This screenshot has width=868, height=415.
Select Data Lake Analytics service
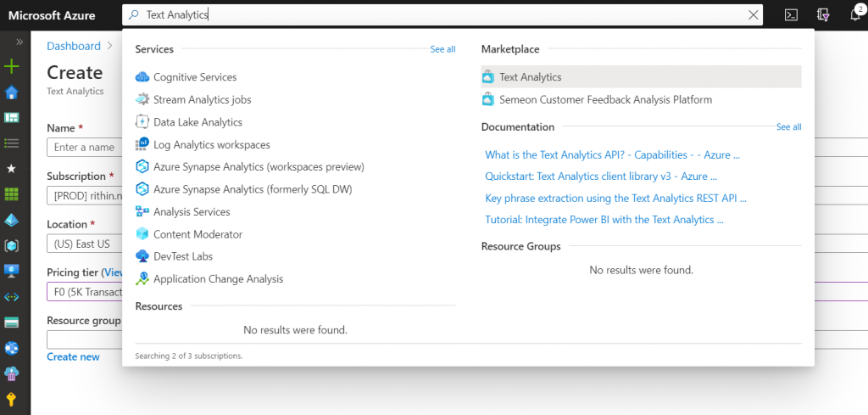click(198, 122)
